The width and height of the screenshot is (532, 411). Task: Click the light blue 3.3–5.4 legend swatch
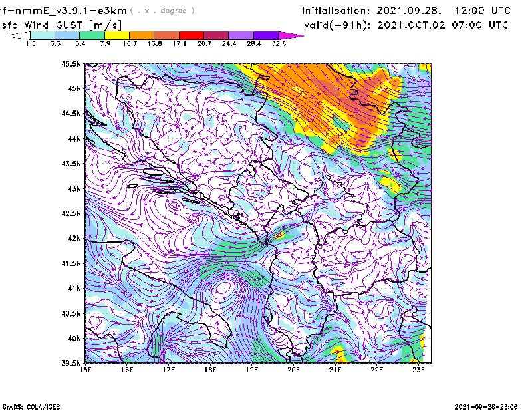[x=67, y=35]
